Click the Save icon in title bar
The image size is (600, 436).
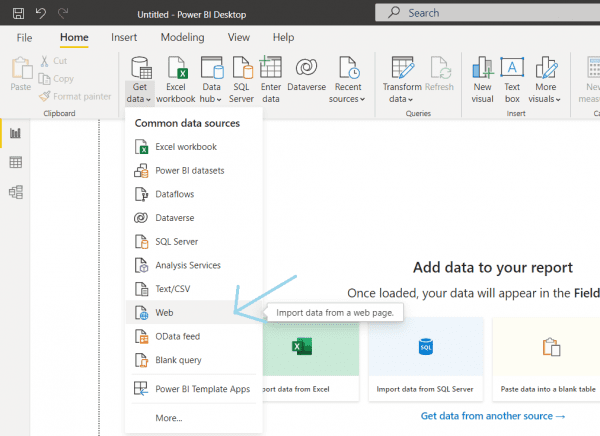18,14
